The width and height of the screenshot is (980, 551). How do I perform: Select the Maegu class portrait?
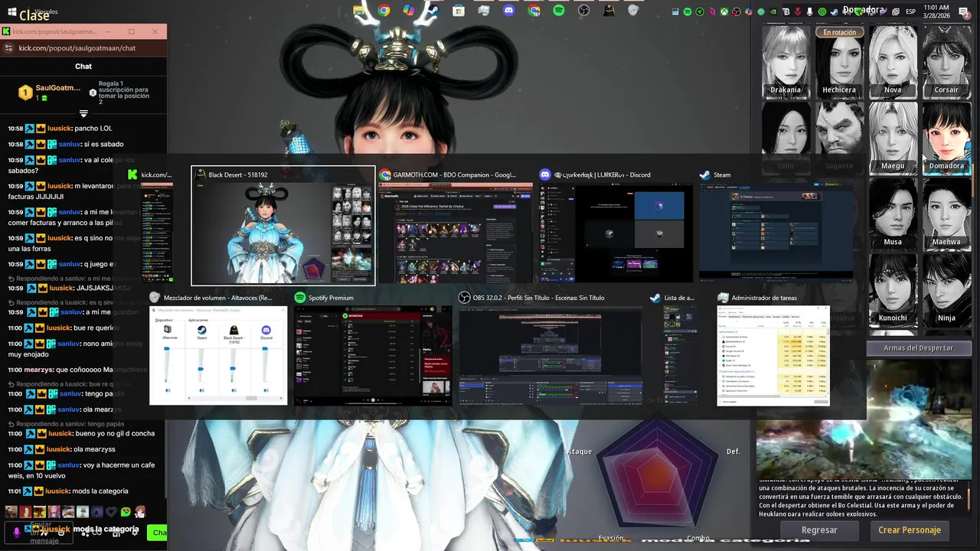click(x=893, y=138)
